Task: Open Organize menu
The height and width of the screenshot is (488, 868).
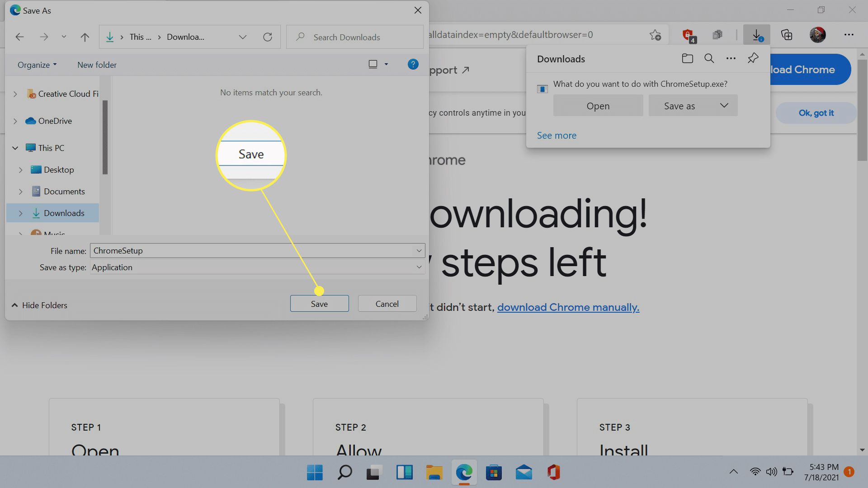Action: click(x=37, y=65)
